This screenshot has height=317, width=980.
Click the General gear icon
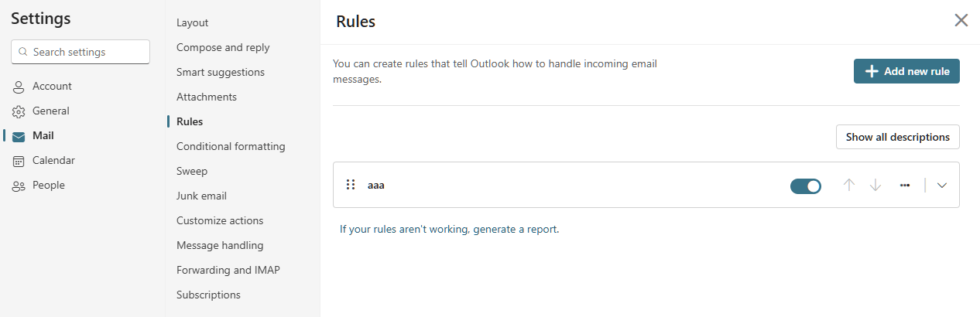pyautogui.click(x=19, y=111)
